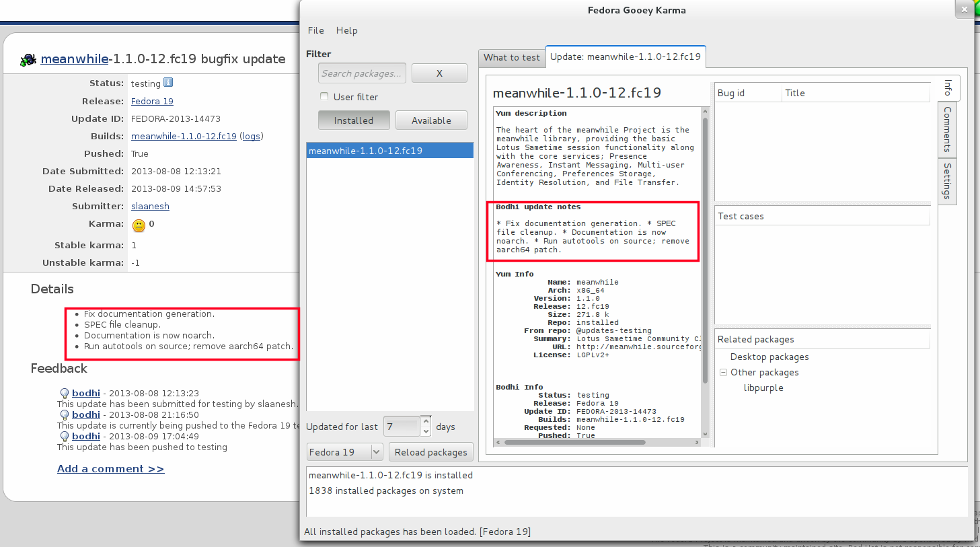This screenshot has width=980, height=547.
Task: Click 'meanwhile-1.1.0-12.fc19 is installed' log line
Action: pyautogui.click(x=391, y=475)
